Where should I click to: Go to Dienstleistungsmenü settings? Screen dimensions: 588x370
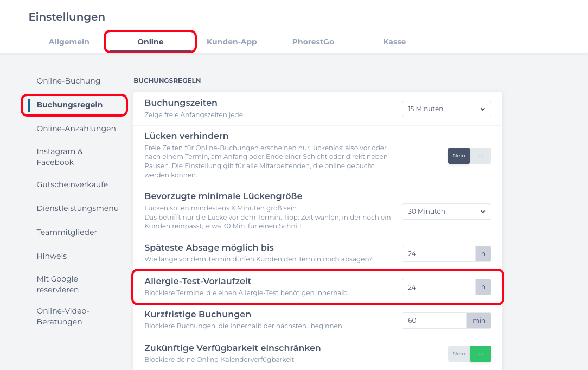tap(78, 208)
